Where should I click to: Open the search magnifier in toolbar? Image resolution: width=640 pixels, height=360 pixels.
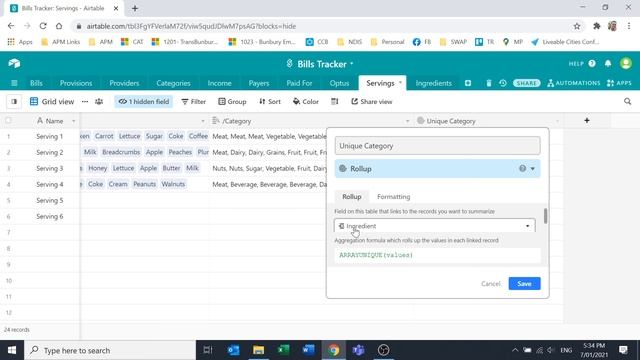[627, 102]
